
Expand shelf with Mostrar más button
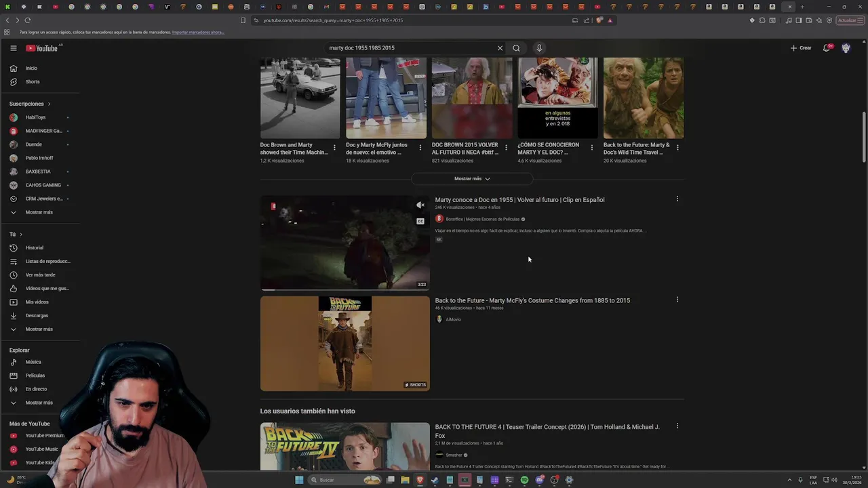click(x=472, y=179)
